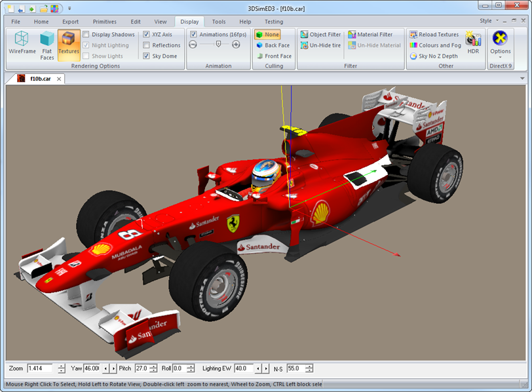Toggle the Animations (16fps) checkbox
The image size is (532, 392).
[x=193, y=34]
